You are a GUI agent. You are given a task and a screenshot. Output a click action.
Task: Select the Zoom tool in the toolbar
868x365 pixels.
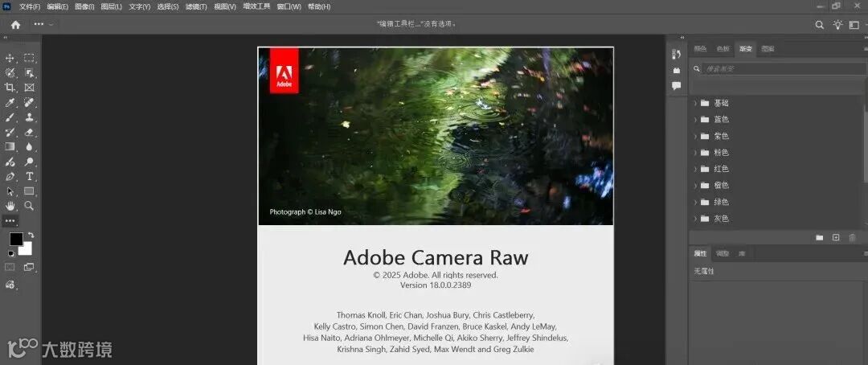pos(30,206)
